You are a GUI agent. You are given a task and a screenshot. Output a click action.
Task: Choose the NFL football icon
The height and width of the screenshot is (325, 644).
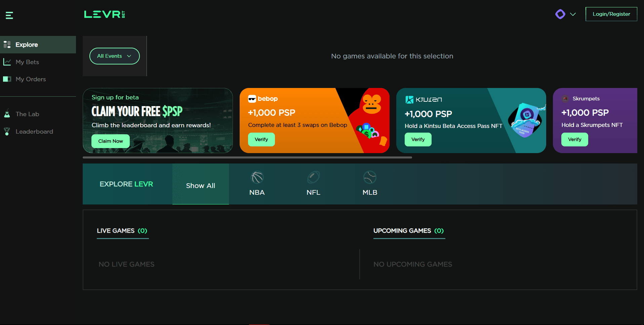click(313, 177)
